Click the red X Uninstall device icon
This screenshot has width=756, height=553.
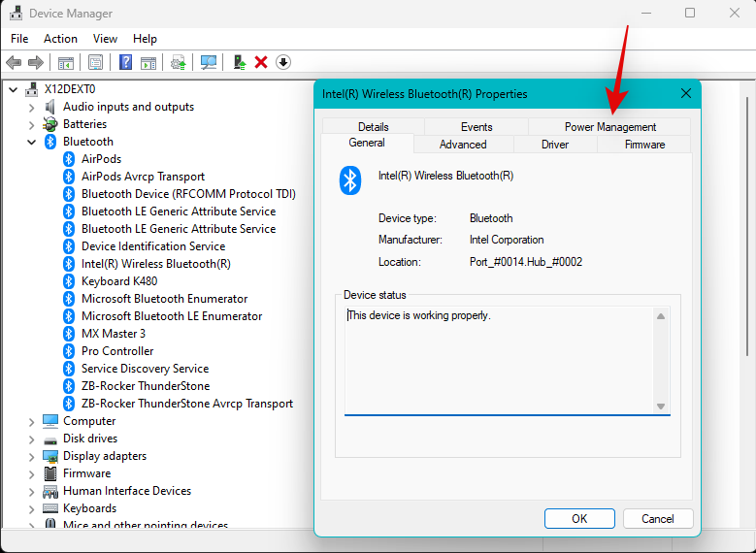coord(261,62)
